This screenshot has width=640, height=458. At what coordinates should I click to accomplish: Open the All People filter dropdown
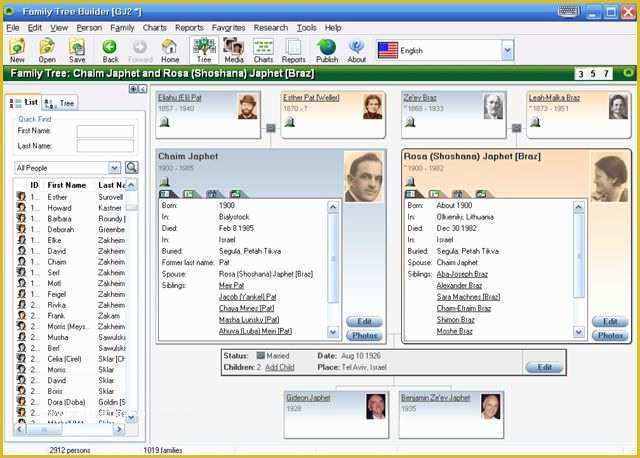(114, 168)
